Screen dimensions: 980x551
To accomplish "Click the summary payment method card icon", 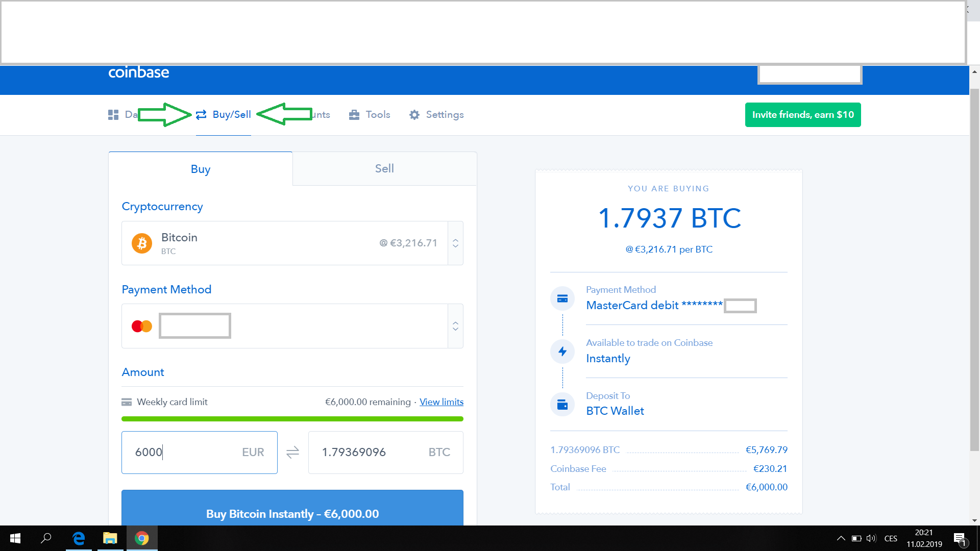I will 562,299.
